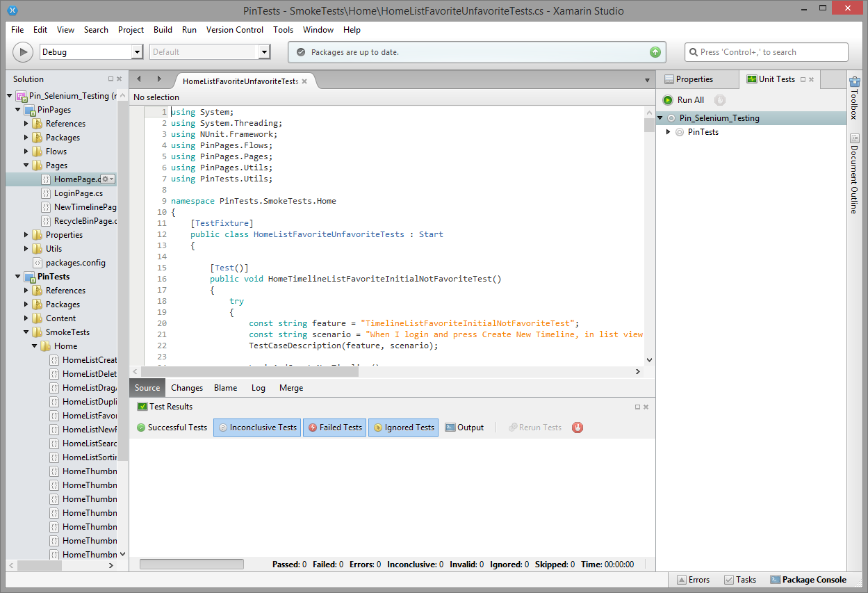The height and width of the screenshot is (593, 868).
Task: Open LoginPage.cs in Solution tree
Action: coord(79,193)
